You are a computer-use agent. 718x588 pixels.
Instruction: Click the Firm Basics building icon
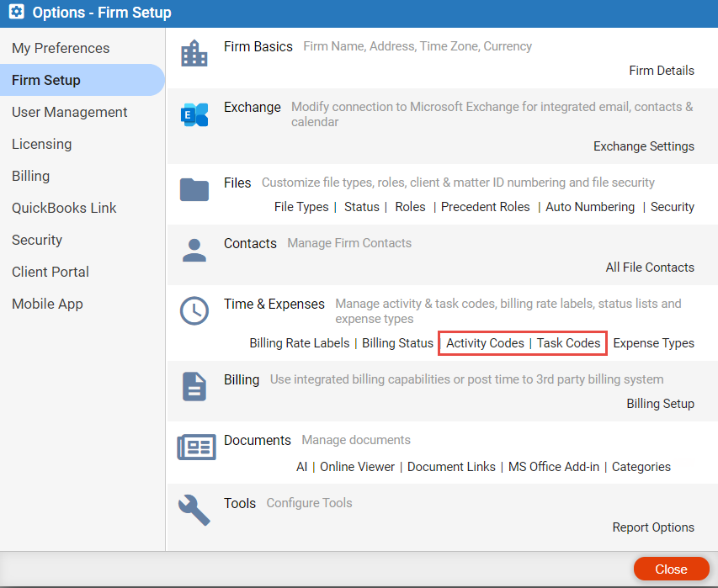(194, 53)
